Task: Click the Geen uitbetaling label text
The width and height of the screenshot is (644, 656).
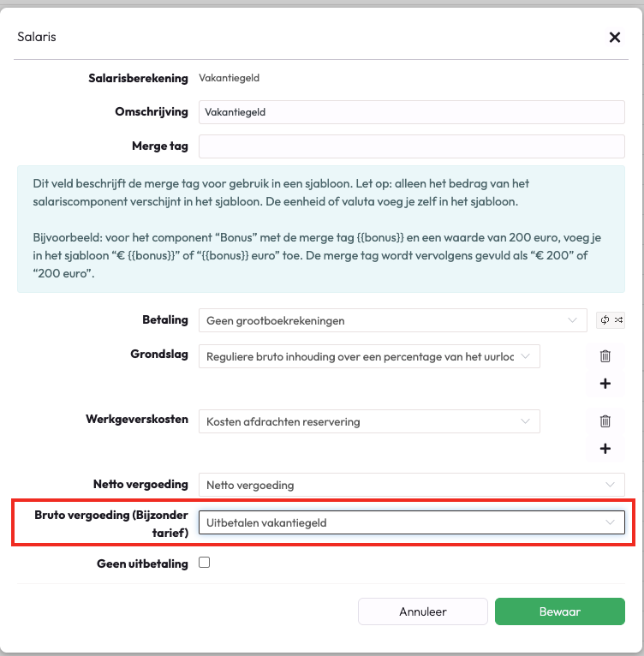Action: pos(142,564)
